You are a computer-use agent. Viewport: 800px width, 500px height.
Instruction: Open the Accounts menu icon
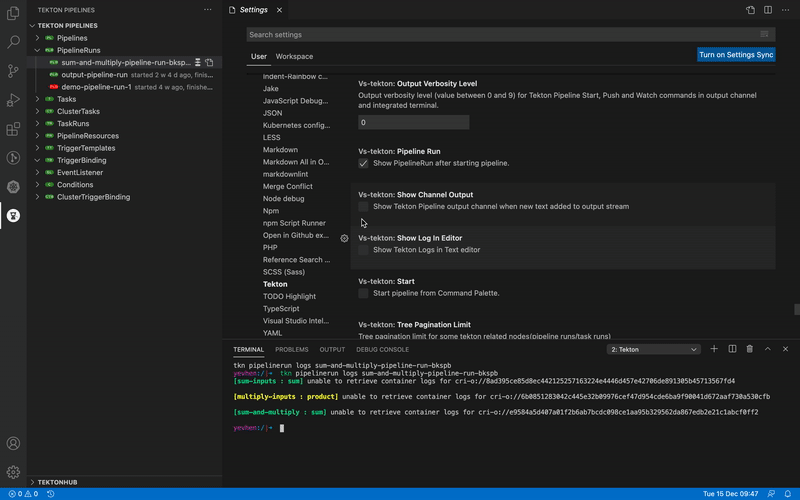[13, 443]
